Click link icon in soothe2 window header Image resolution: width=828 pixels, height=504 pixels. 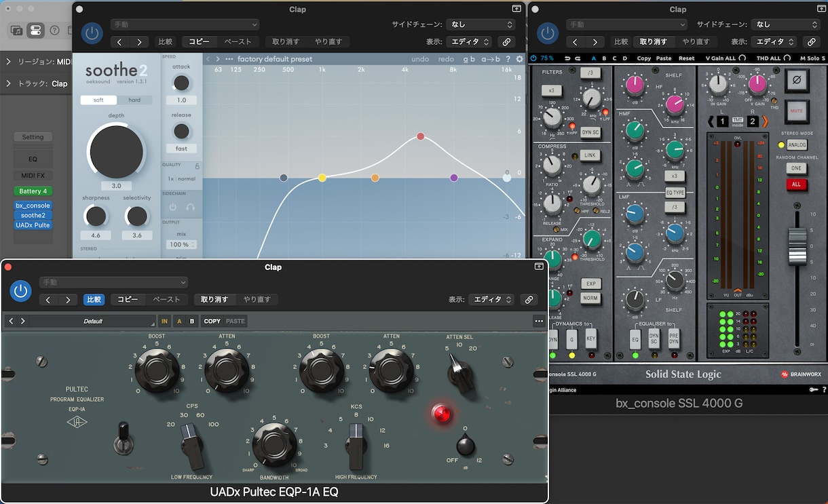click(x=506, y=42)
